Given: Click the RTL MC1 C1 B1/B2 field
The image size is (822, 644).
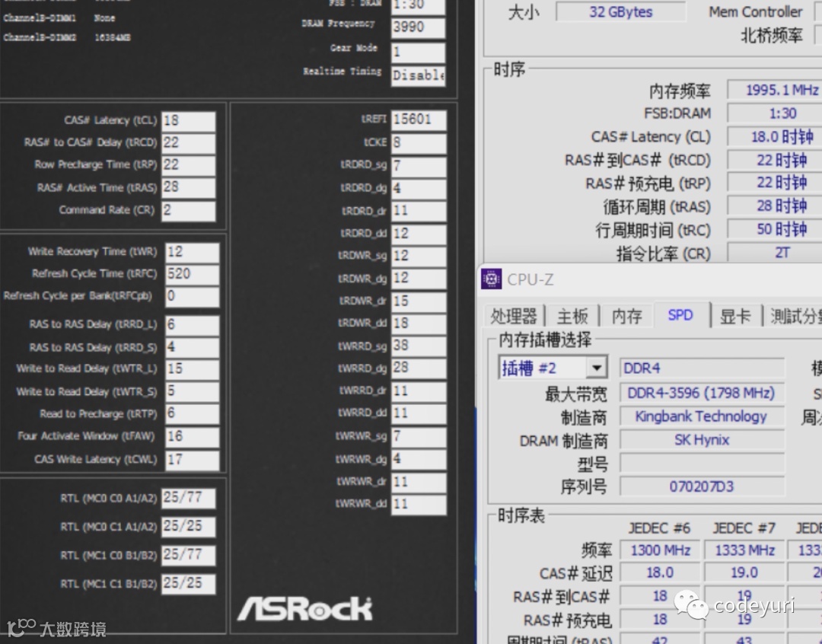Looking at the screenshot, I should click(188, 584).
